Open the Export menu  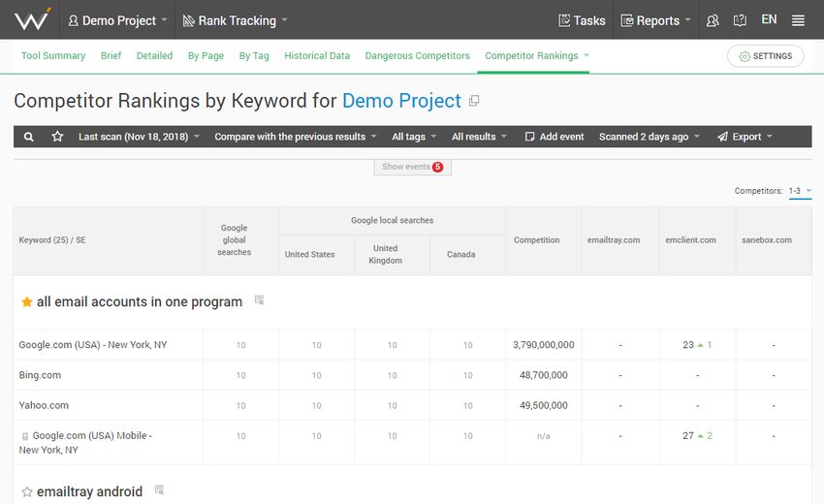(745, 137)
